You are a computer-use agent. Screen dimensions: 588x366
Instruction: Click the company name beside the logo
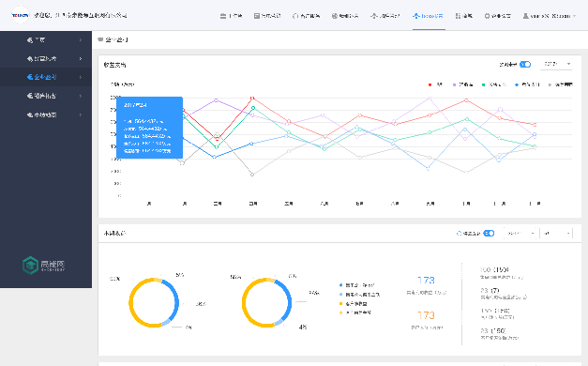coord(81,15)
